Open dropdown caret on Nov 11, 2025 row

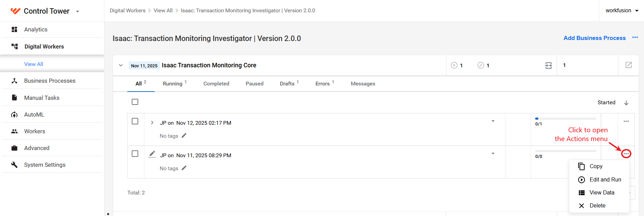click(493, 154)
